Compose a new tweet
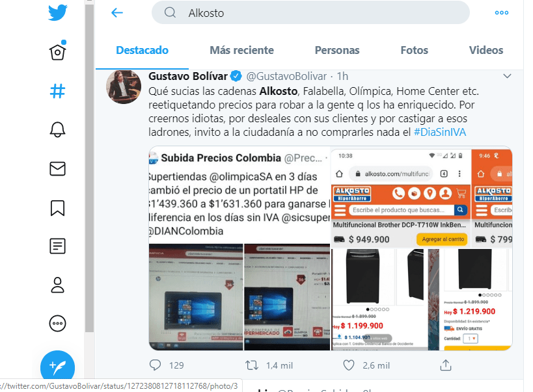 [57, 366]
